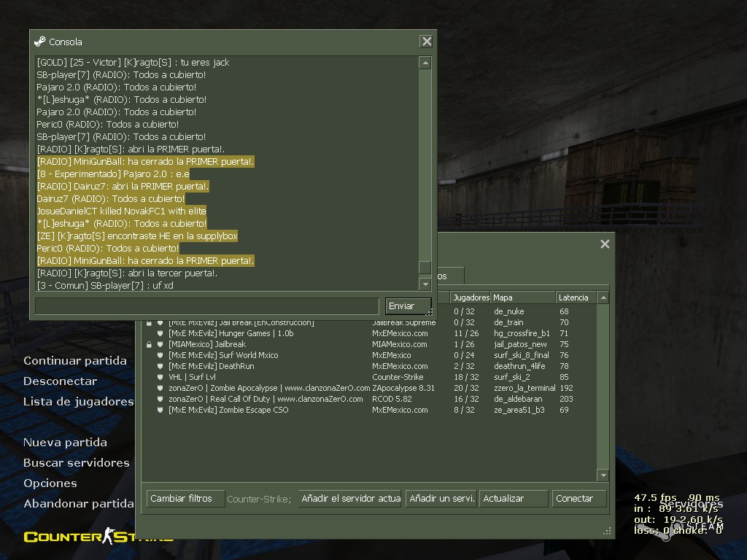Select the VHL | Surf Lvl server

pos(369,377)
